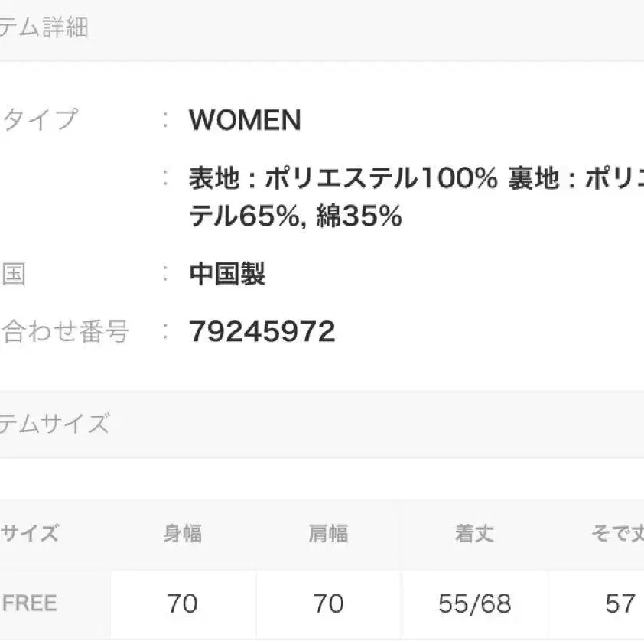Select the 55/68 length cell
Screen dimensions: 644x644
click(474, 604)
